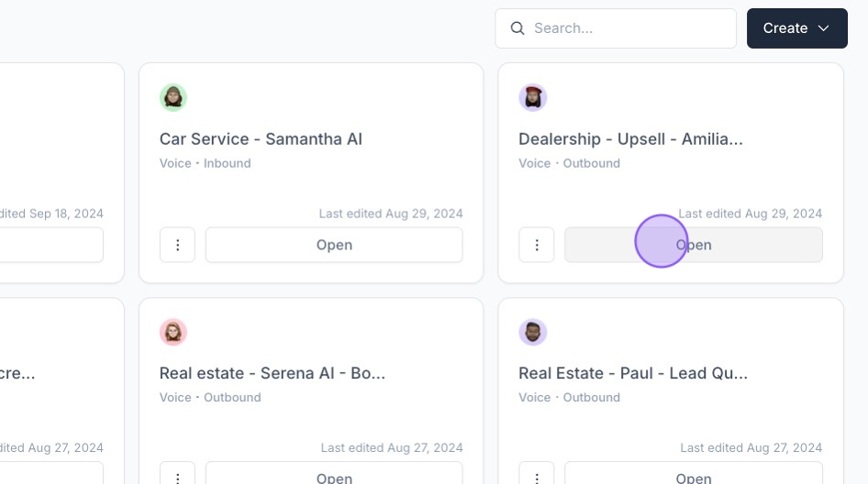Select the Car Service - Samantha AI title
The height and width of the screenshot is (484, 868).
click(261, 139)
